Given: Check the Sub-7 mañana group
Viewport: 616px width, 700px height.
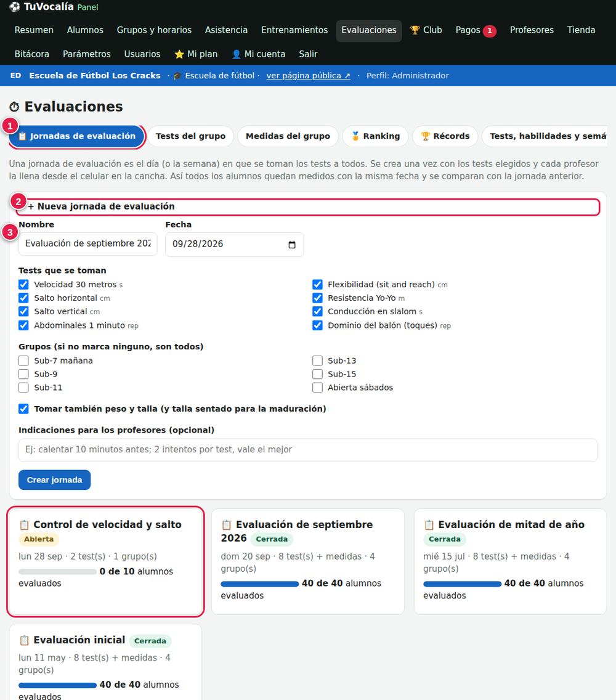Looking at the screenshot, I should [23, 360].
